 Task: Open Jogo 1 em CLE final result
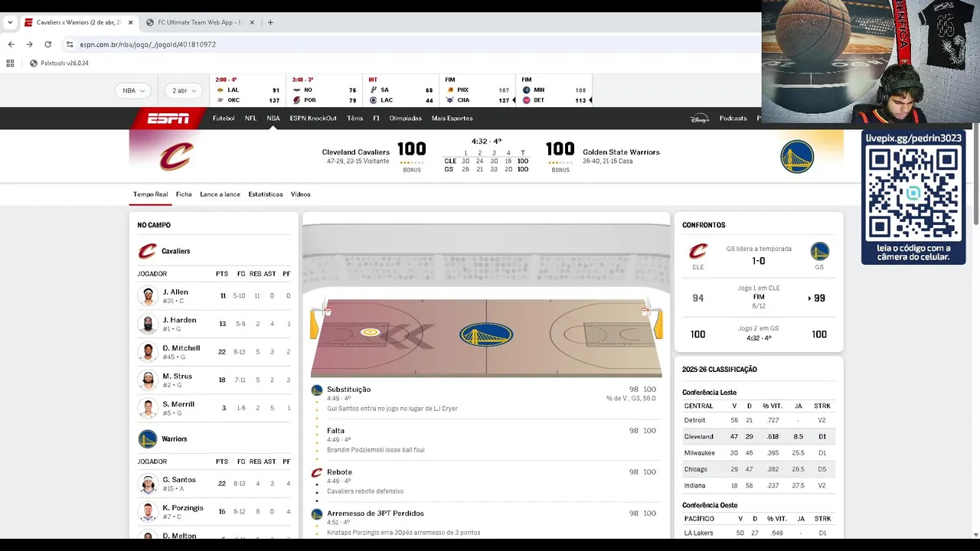click(759, 297)
